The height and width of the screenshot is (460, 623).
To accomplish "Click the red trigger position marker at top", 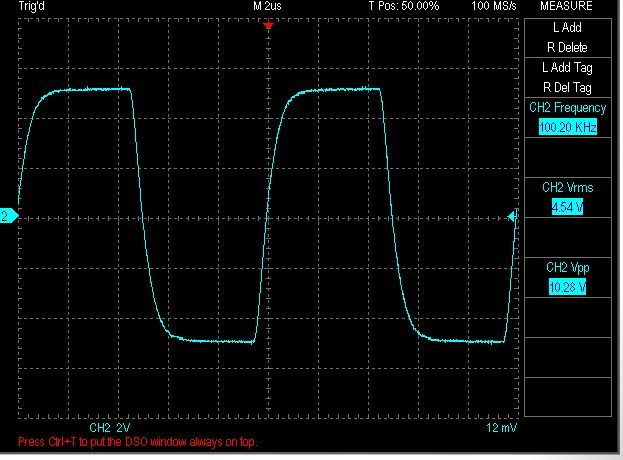I will [269, 26].
